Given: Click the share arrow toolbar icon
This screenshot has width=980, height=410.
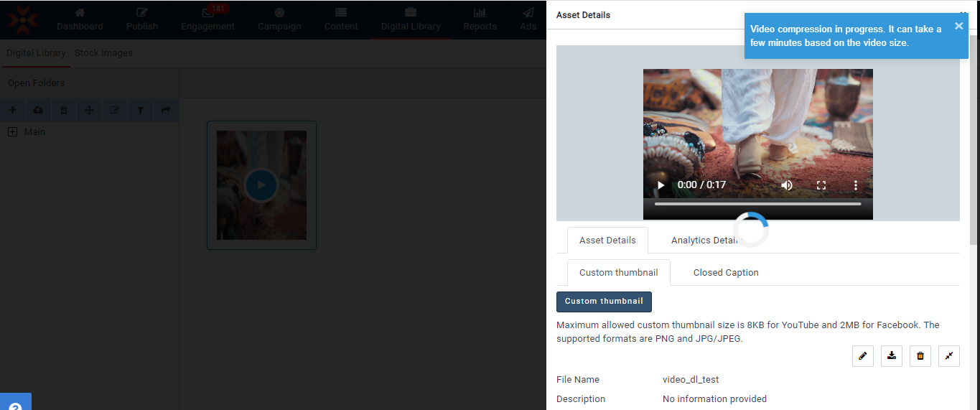Looking at the screenshot, I should pyautogui.click(x=166, y=110).
